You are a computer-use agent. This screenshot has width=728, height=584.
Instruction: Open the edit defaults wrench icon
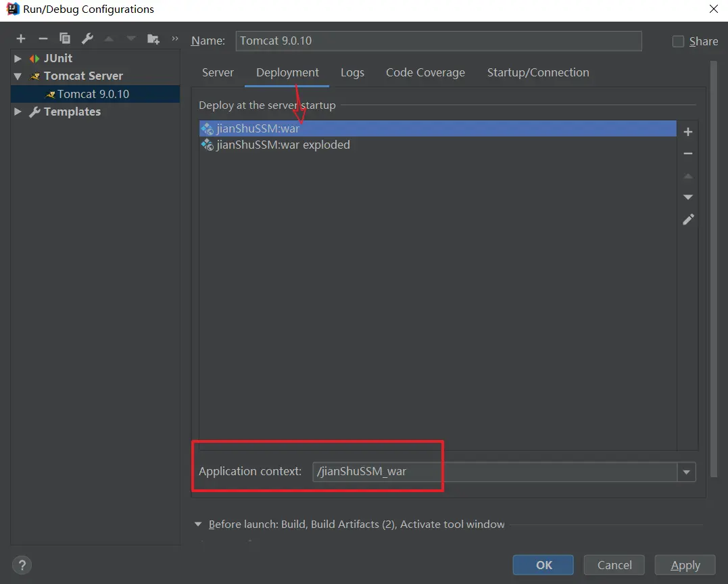click(87, 39)
